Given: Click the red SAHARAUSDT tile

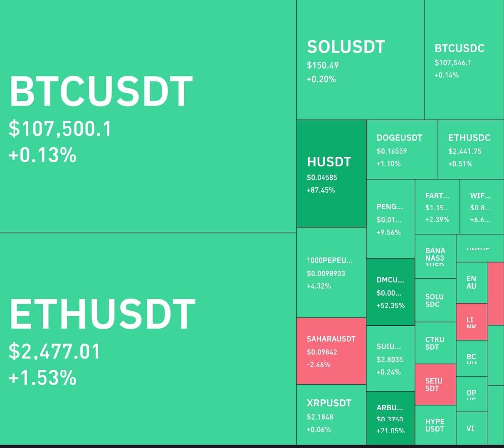Looking at the screenshot, I should point(331,351).
